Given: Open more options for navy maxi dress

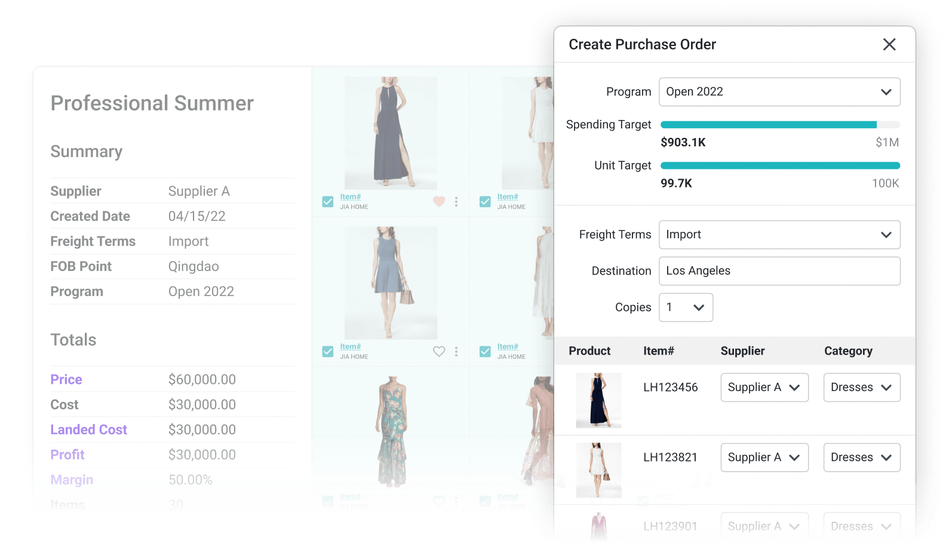Looking at the screenshot, I should (x=456, y=202).
